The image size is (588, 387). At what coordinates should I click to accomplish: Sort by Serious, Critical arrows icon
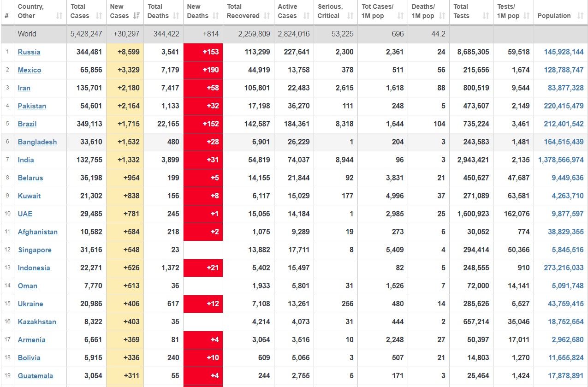click(350, 16)
